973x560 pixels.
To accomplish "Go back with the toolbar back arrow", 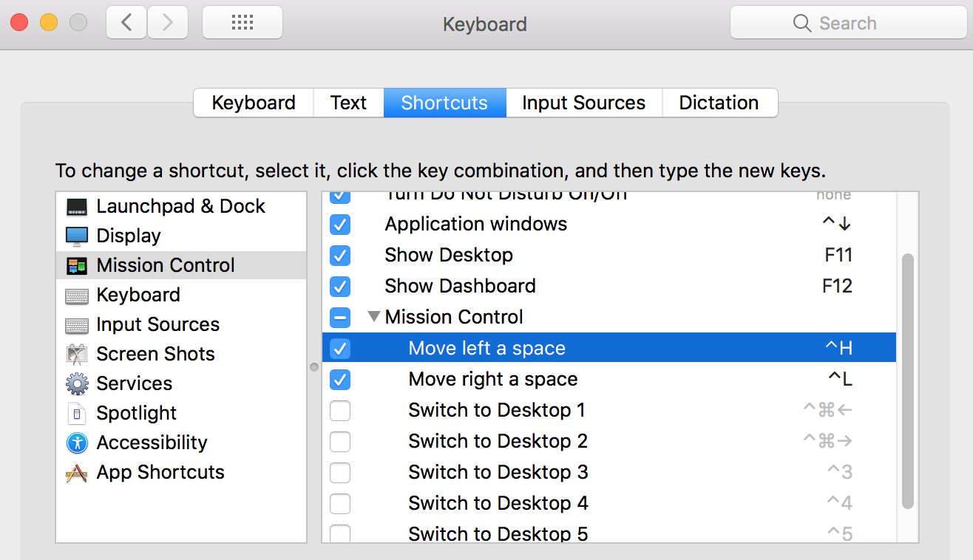I will pos(126,23).
